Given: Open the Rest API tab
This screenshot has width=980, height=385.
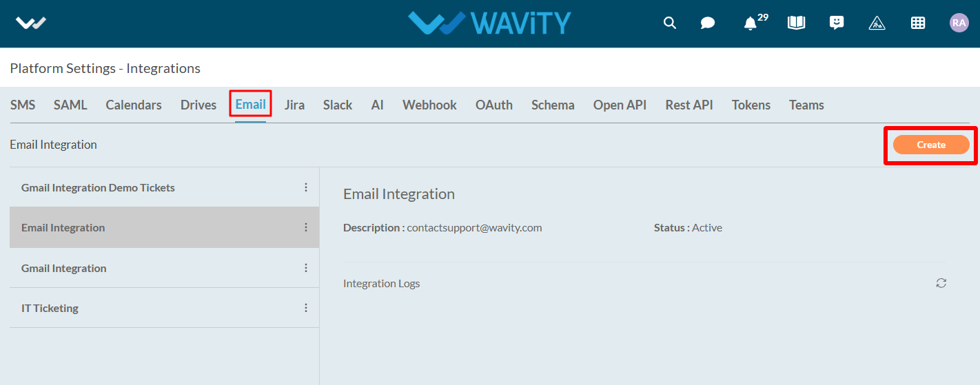Looking at the screenshot, I should [x=688, y=105].
